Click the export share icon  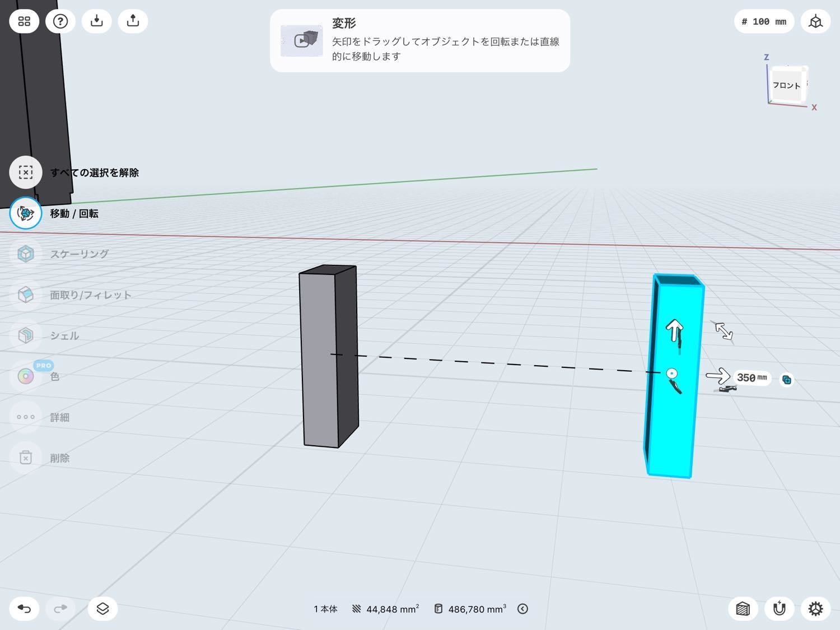(133, 21)
